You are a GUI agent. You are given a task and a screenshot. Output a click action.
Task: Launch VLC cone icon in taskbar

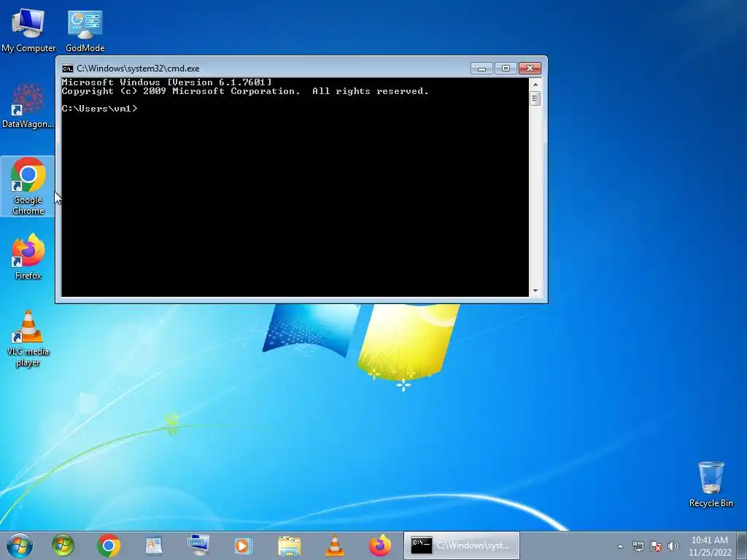pyautogui.click(x=334, y=545)
